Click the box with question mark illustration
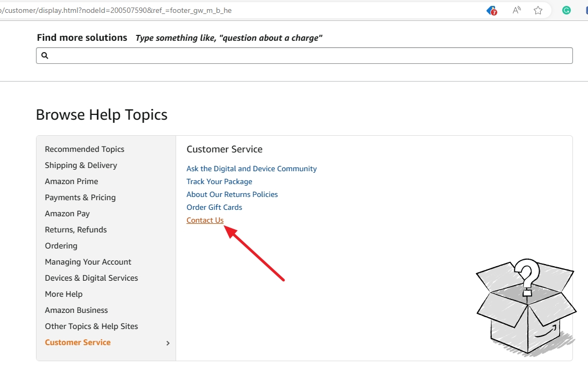 526,307
